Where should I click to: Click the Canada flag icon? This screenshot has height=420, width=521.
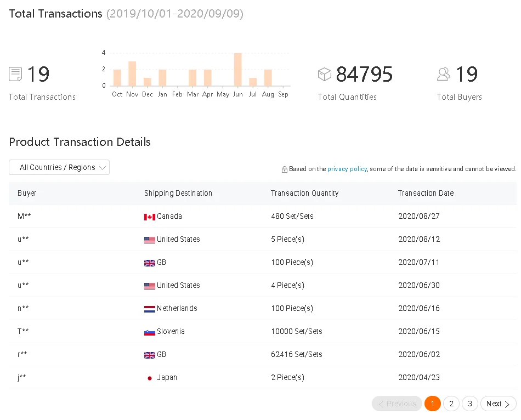coord(150,217)
